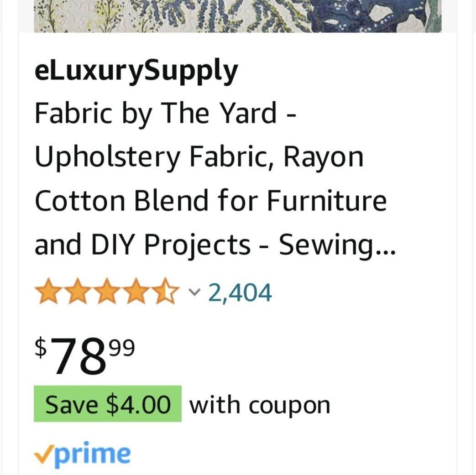Click the 'Upholstery Fabric, Rayon' title line
476x475 pixels.
click(x=199, y=157)
